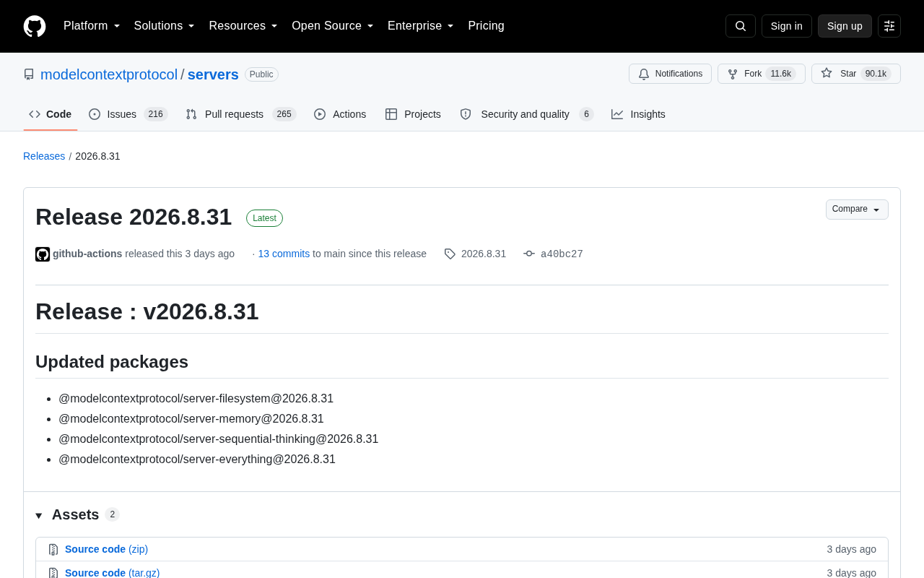
Task: Open the Insights tab
Action: coord(638,114)
